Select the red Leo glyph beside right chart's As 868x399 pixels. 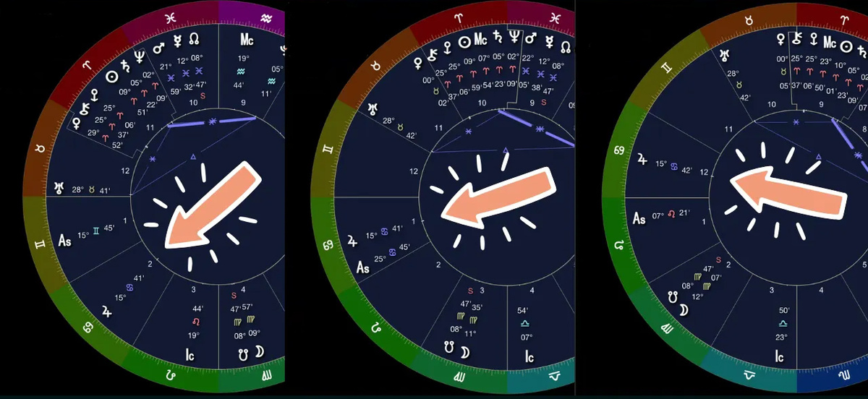click(x=670, y=213)
